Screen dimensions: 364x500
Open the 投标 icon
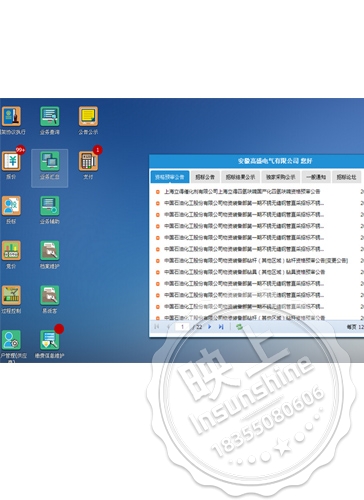point(11,206)
